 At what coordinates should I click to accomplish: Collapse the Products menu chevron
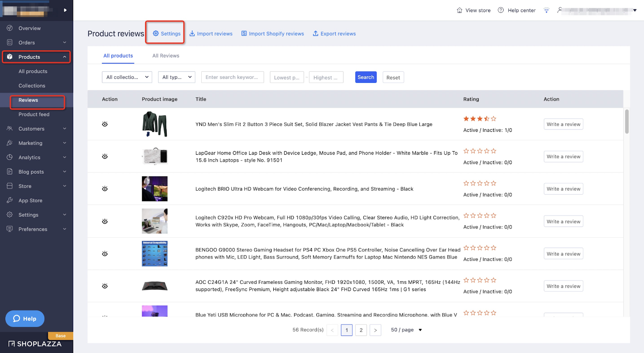64,57
